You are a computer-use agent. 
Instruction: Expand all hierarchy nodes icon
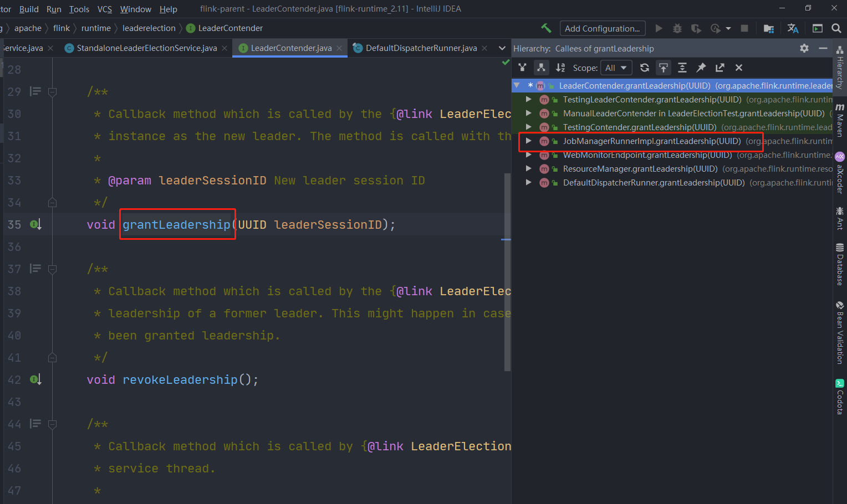(x=682, y=68)
